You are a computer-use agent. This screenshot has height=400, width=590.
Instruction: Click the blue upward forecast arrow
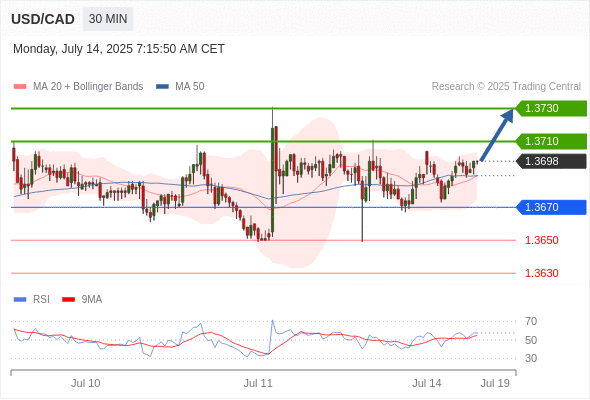coord(497,135)
